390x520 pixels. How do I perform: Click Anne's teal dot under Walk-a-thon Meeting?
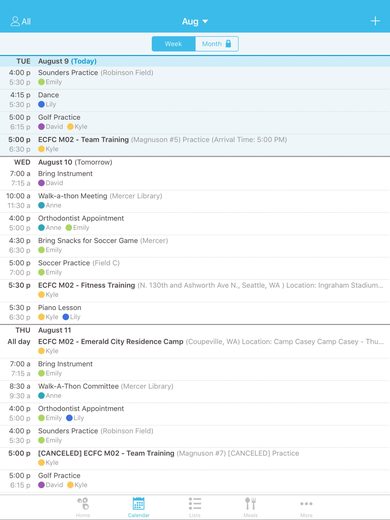(41, 205)
